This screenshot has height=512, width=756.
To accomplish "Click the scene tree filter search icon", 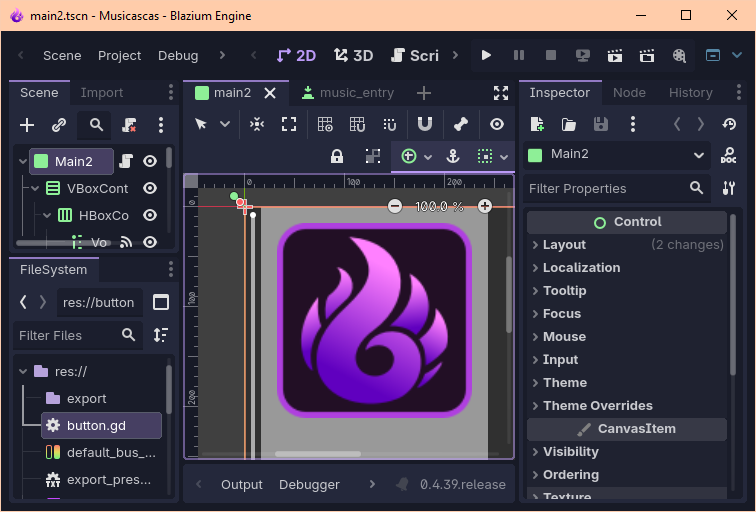I will (x=96, y=125).
